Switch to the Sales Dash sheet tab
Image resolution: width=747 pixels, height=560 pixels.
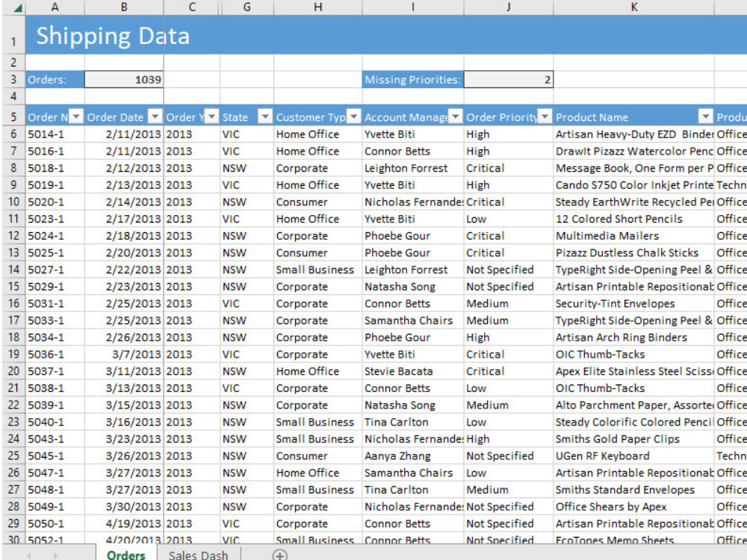[x=197, y=555]
